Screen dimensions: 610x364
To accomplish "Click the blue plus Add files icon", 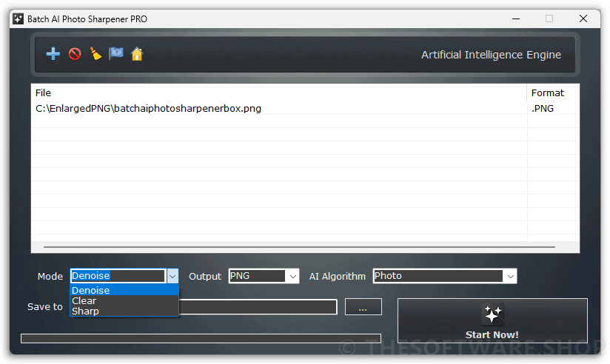I will pyautogui.click(x=53, y=54).
